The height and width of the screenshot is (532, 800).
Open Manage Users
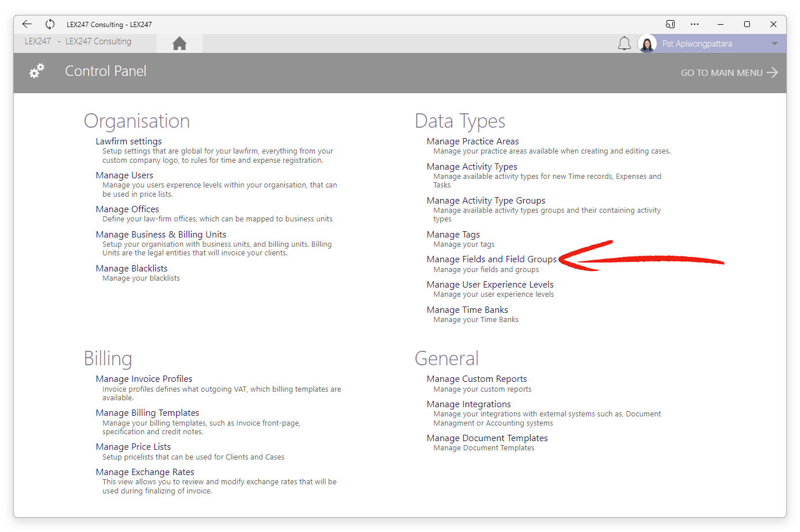(124, 175)
